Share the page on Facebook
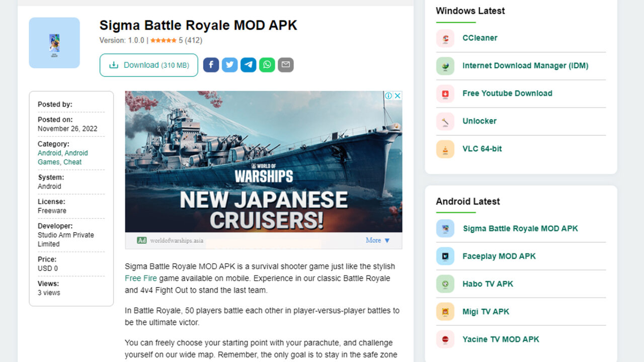 click(x=211, y=64)
